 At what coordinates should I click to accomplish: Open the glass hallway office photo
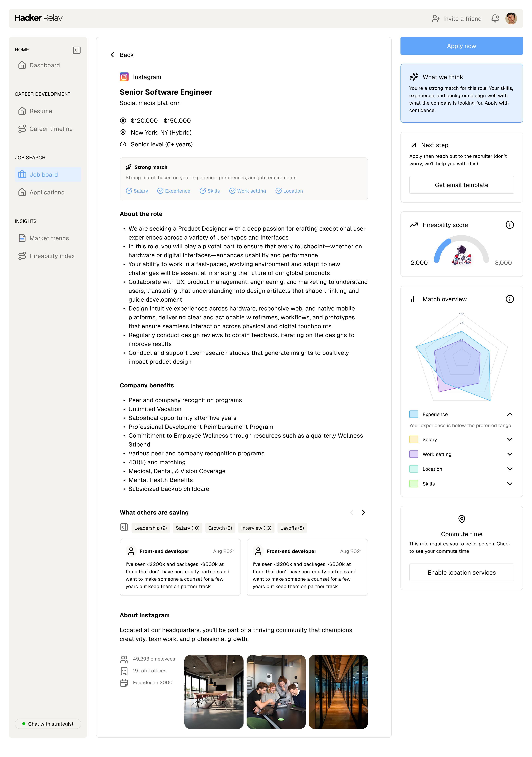[x=338, y=692]
